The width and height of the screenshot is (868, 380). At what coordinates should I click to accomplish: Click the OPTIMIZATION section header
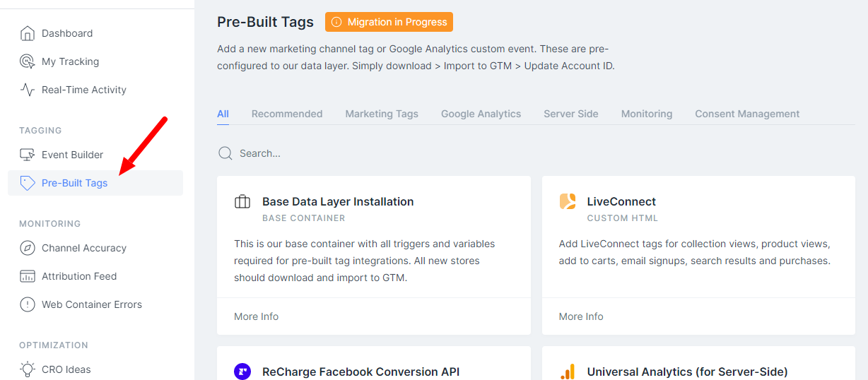(54, 345)
